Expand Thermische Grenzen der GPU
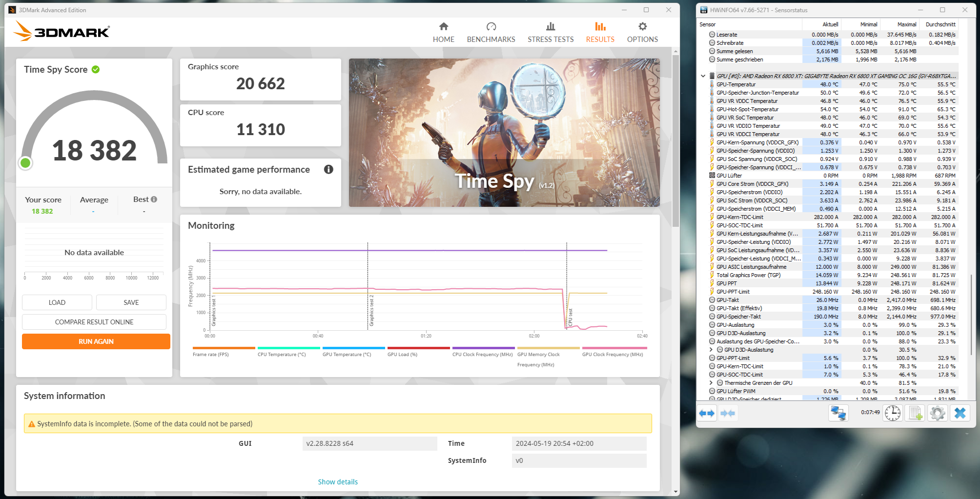 click(711, 383)
